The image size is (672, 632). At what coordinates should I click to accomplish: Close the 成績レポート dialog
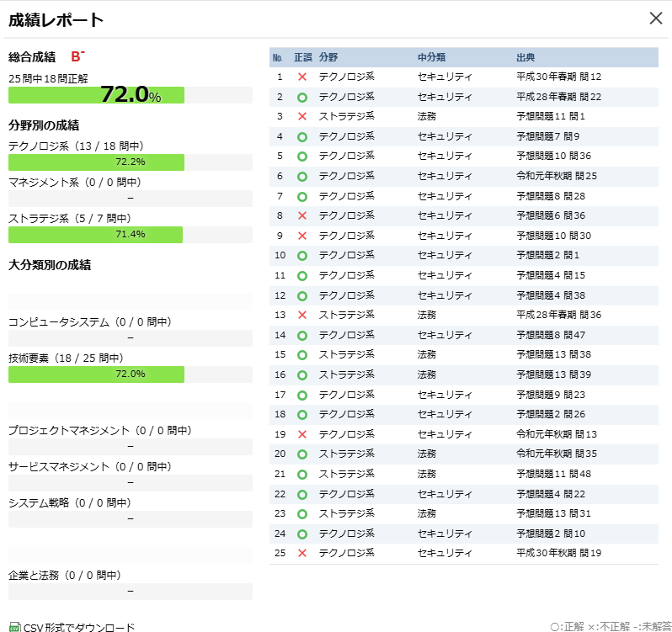pyautogui.click(x=656, y=19)
